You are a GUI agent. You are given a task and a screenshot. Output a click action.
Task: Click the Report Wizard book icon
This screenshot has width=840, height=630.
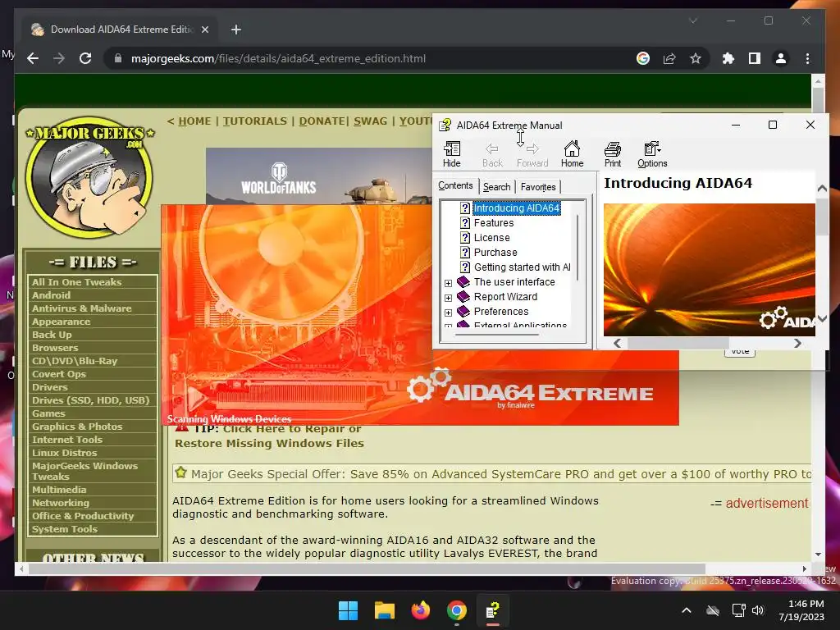tap(463, 296)
